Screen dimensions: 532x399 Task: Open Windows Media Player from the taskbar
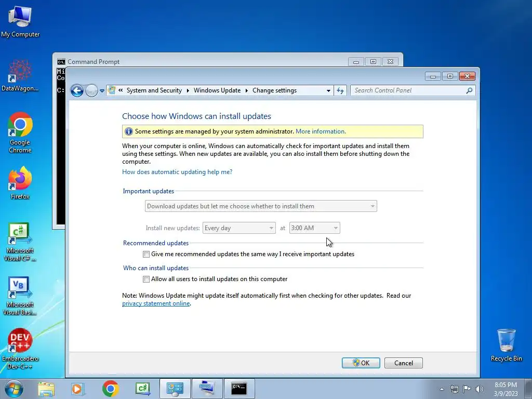click(78, 389)
